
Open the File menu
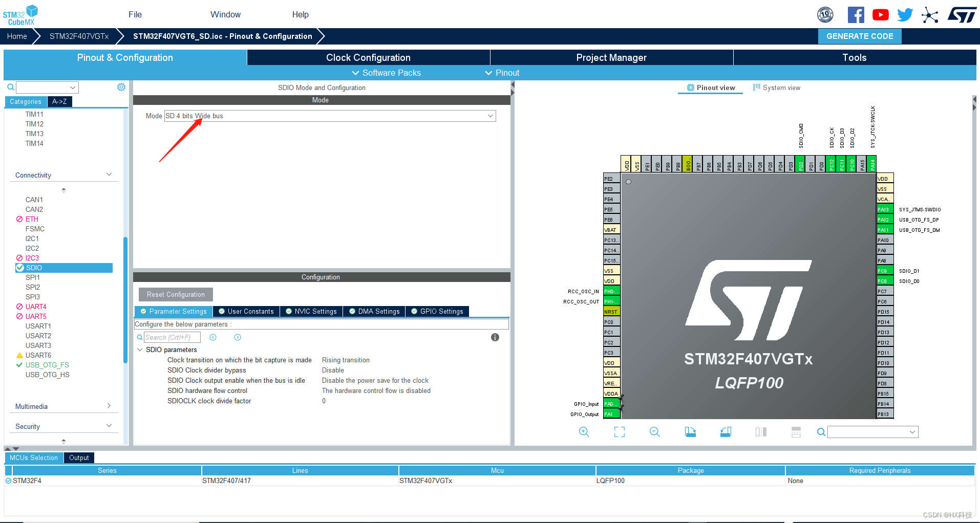pos(135,14)
